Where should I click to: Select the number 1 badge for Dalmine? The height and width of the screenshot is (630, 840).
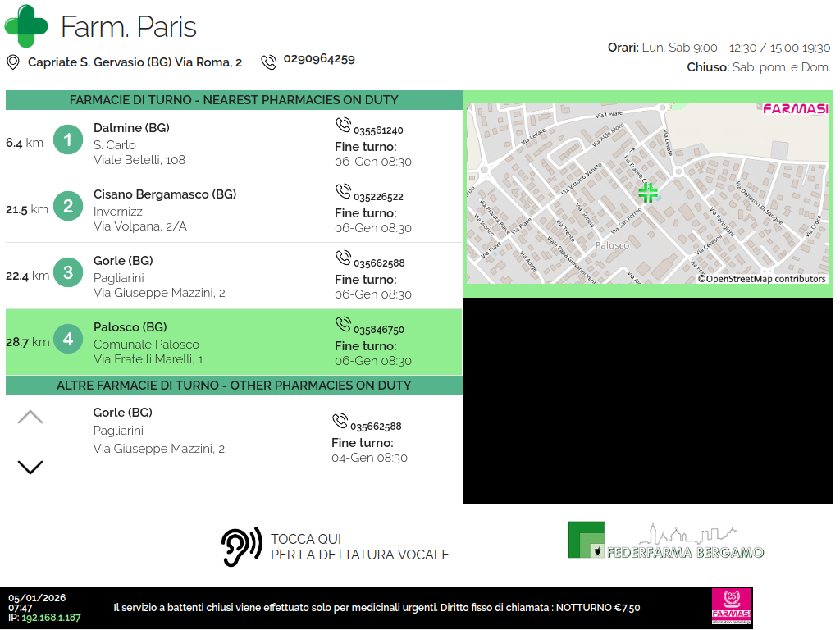click(x=68, y=140)
